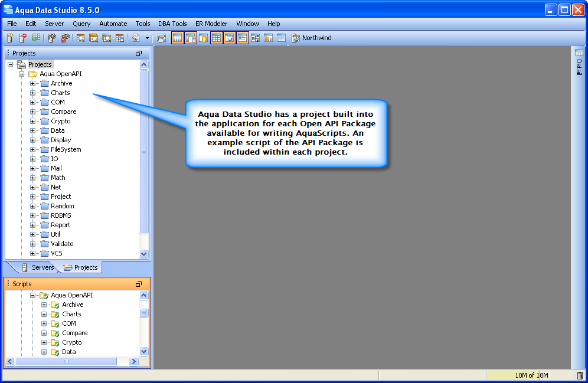
Task: Click the Charts folder icon in Scripts panel
Action: pos(55,314)
